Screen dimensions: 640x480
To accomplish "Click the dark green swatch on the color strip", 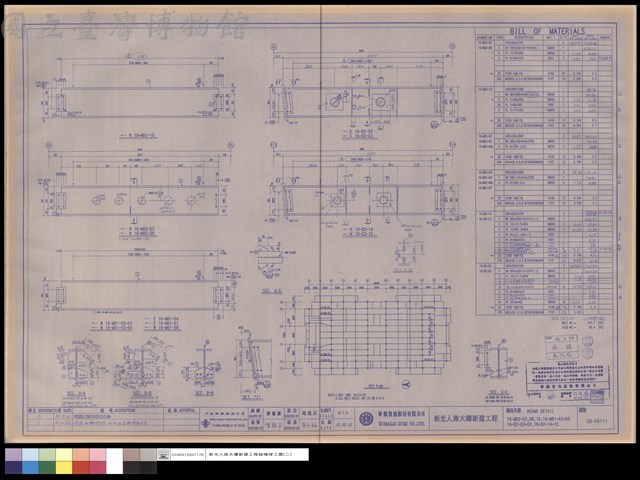I will coord(47,468).
